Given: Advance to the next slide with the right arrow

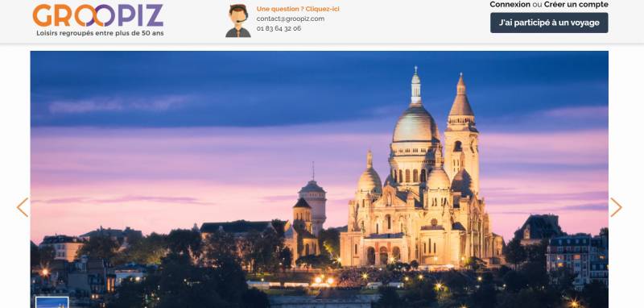Looking at the screenshot, I should click(x=616, y=207).
